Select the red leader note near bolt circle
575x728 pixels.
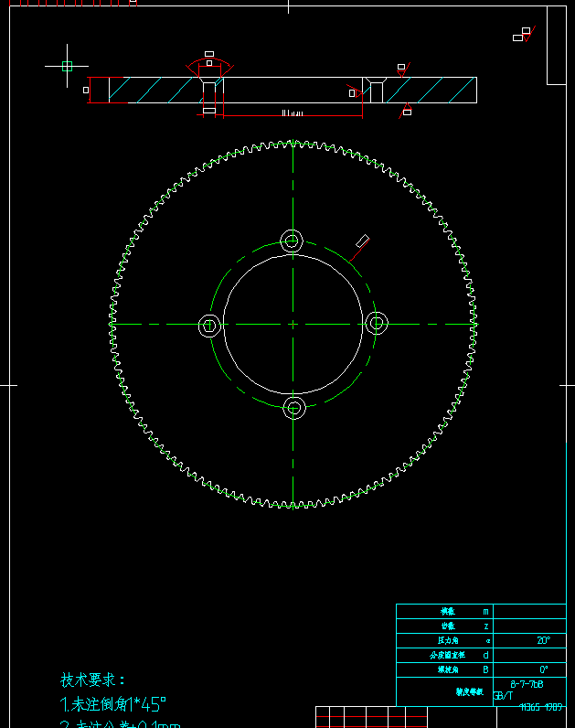tap(359, 248)
